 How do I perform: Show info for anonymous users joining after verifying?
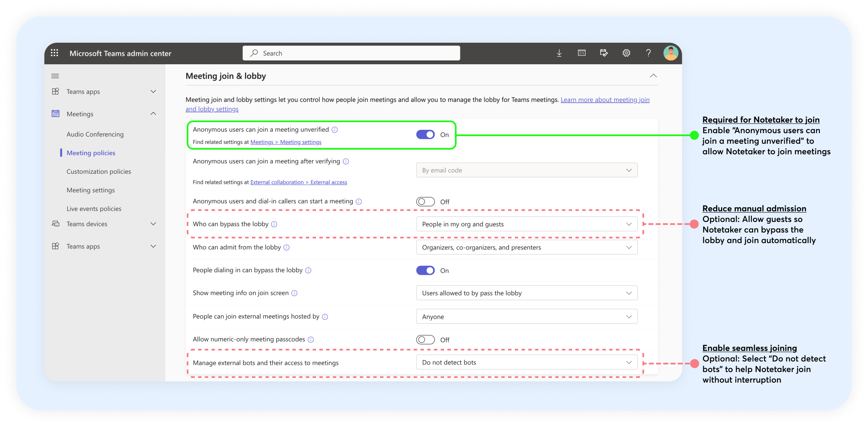[346, 161]
